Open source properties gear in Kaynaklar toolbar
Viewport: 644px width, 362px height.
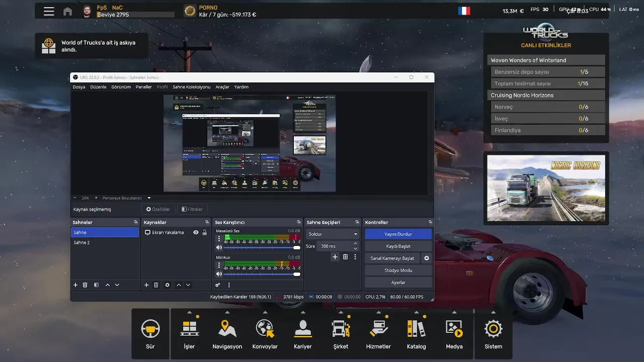click(x=168, y=285)
